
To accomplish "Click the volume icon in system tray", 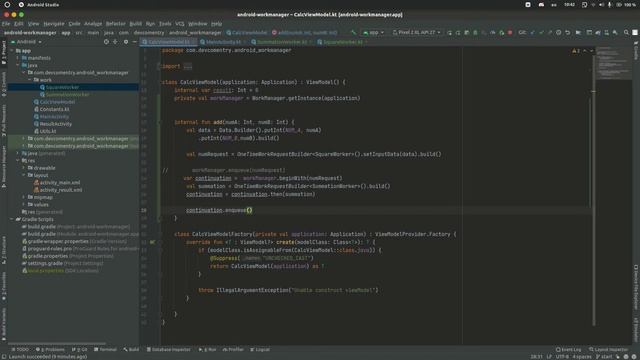I will tap(601, 4).
